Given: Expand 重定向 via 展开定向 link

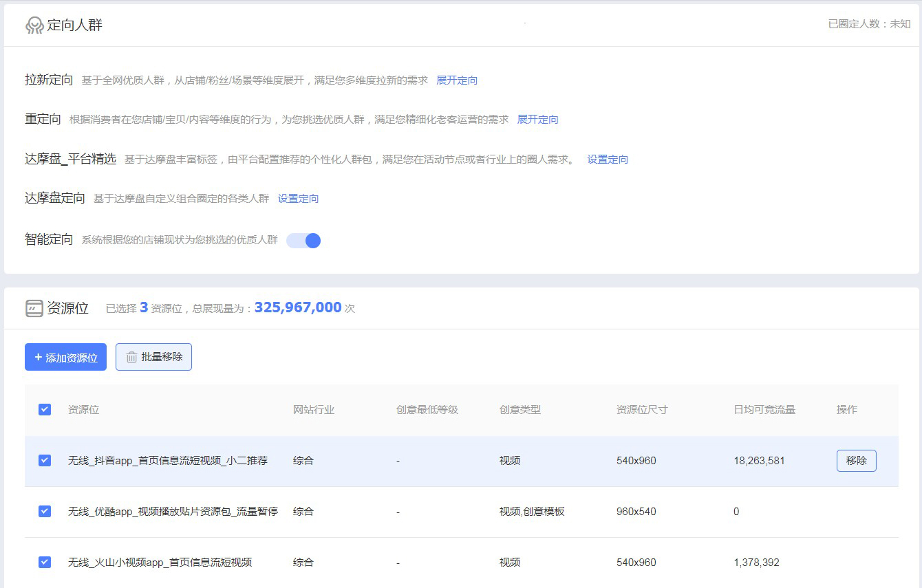Looking at the screenshot, I should pyautogui.click(x=538, y=119).
